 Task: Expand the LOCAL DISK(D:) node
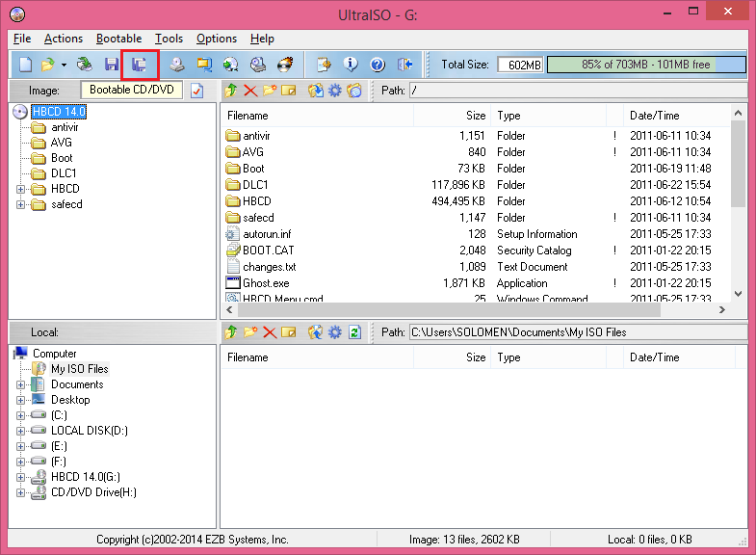pyautogui.click(x=20, y=431)
